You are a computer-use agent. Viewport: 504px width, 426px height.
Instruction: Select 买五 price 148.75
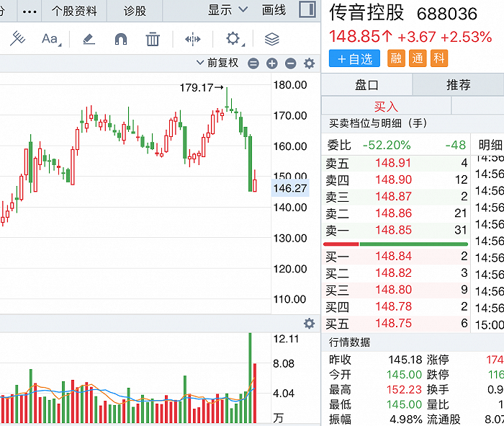click(393, 323)
